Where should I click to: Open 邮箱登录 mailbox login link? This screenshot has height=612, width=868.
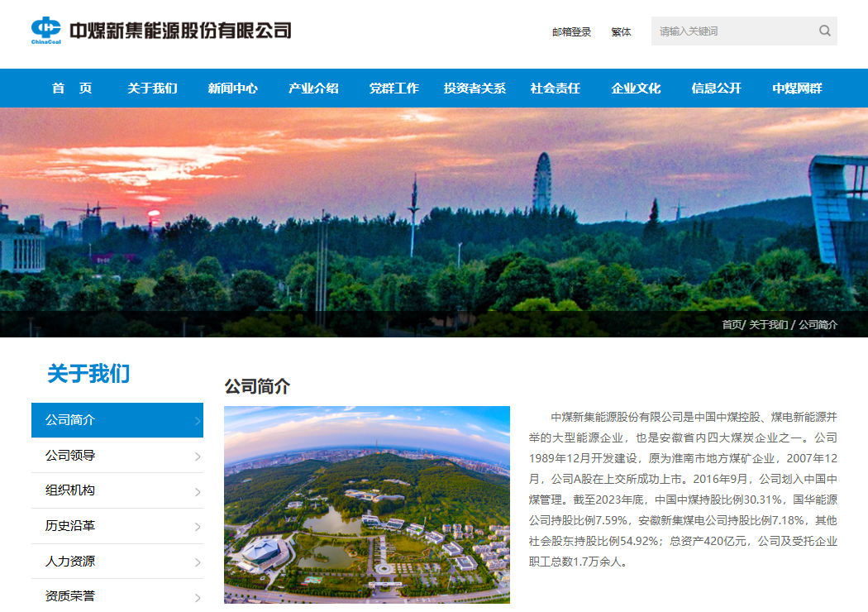(571, 32)
